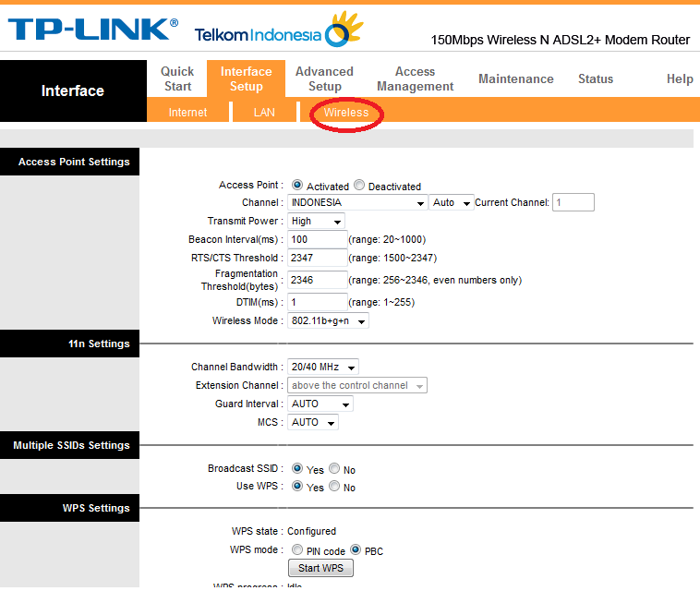Click the DTIM input field
This screenshot has width=700, height=591.
tap(317, 302)
